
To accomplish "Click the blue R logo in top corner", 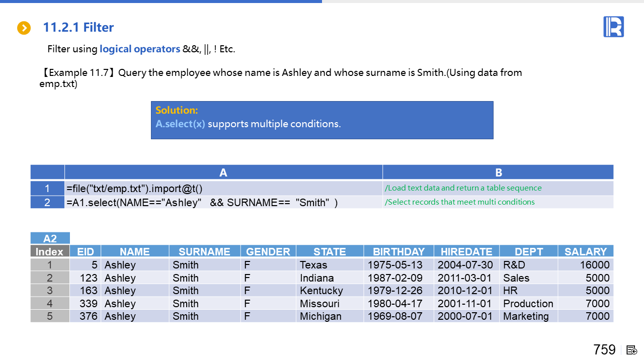I will click(613, 27).
